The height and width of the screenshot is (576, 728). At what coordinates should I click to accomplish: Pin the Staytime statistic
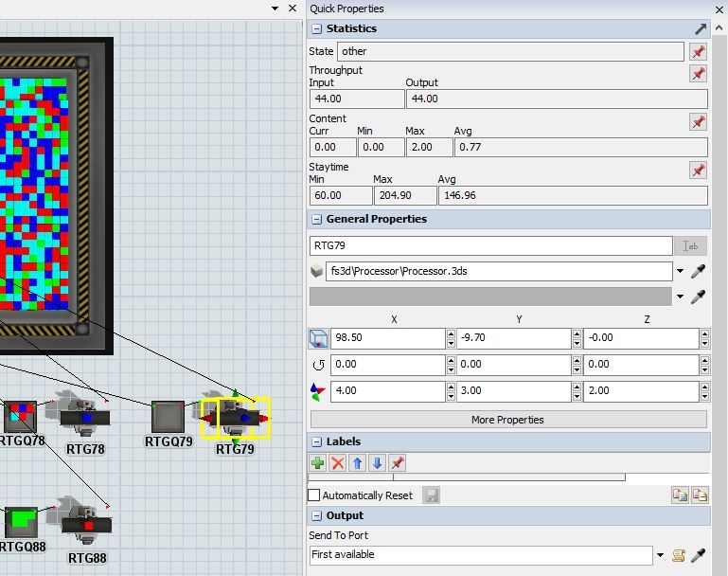[698, 170]
